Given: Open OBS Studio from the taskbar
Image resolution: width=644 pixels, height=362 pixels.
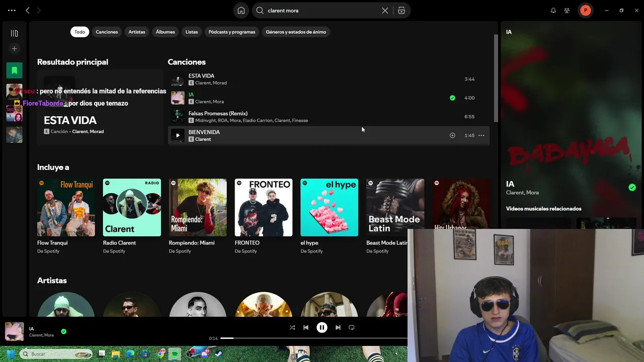Looking at the screenshot, I should [x=190, y=354].
